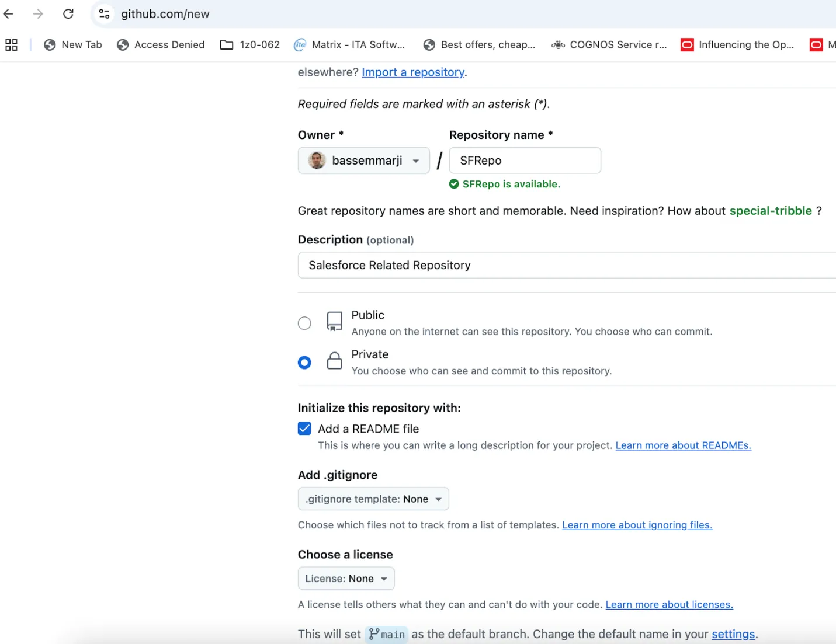
Task: Open the Access Denied bookmark
Action: tap(161, 44)
